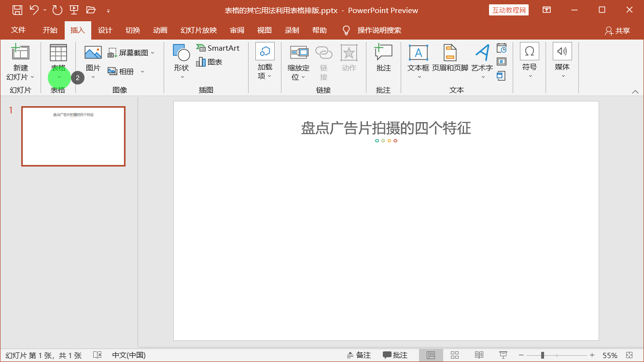The width and height of the screenshot is (644, 362).
Task: Open the 幻灯片放映 tab
Action: point(198,30)
